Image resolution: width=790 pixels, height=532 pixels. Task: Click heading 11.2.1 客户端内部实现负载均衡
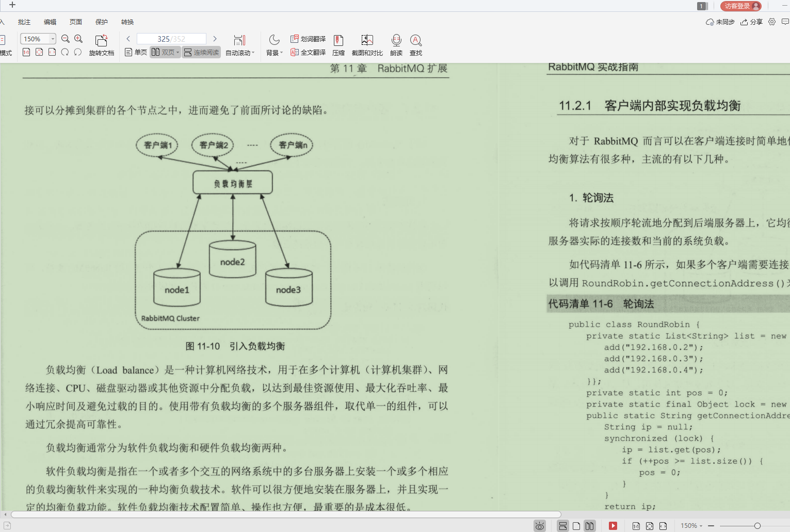click(650, 106)
